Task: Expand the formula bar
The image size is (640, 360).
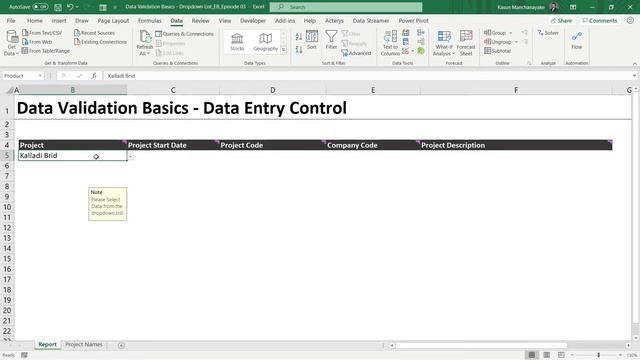Action: pyautogui.click(x=634, y=76)
